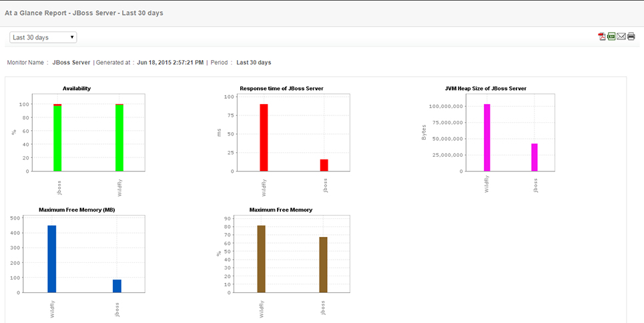Click the 100,000,000 axis value in JVM Heap chart

tap(446, 106)
